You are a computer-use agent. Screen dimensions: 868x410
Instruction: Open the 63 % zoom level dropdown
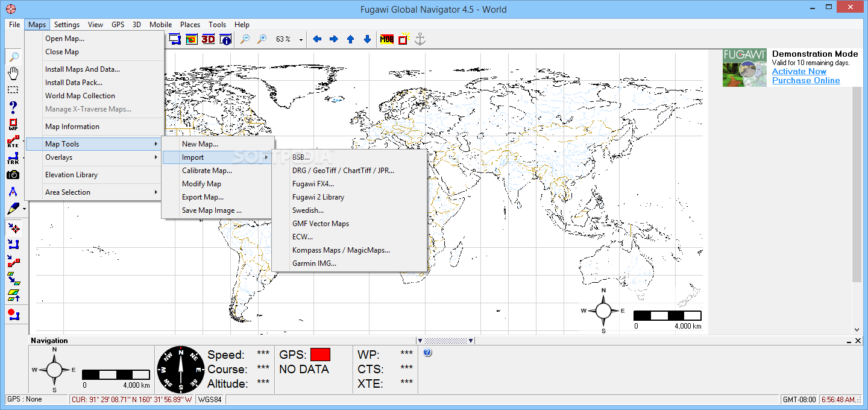(301, 40)
